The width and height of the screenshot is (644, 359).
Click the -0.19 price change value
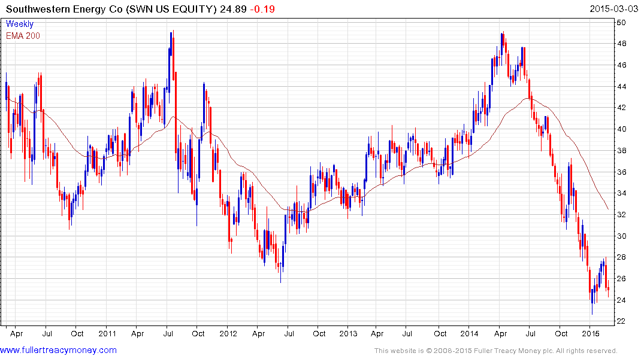coord(262,9)
